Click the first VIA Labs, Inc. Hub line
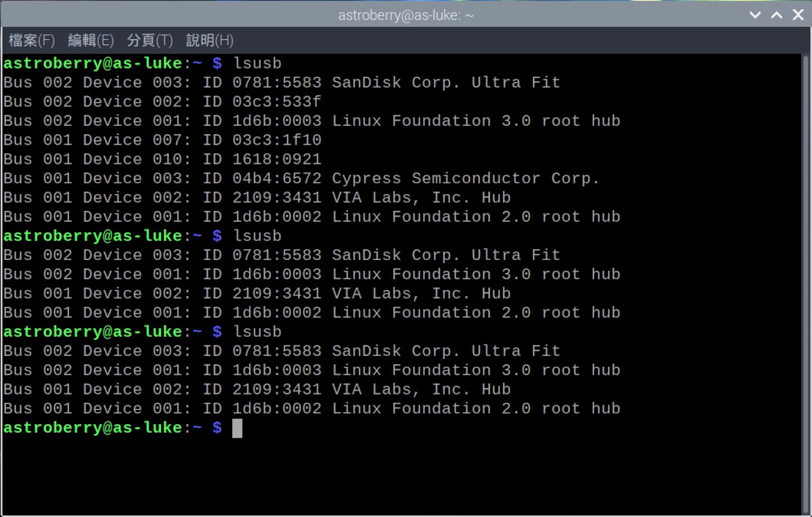Image resolution: width=812 pixels, height=517 pixels. (257, 198)
